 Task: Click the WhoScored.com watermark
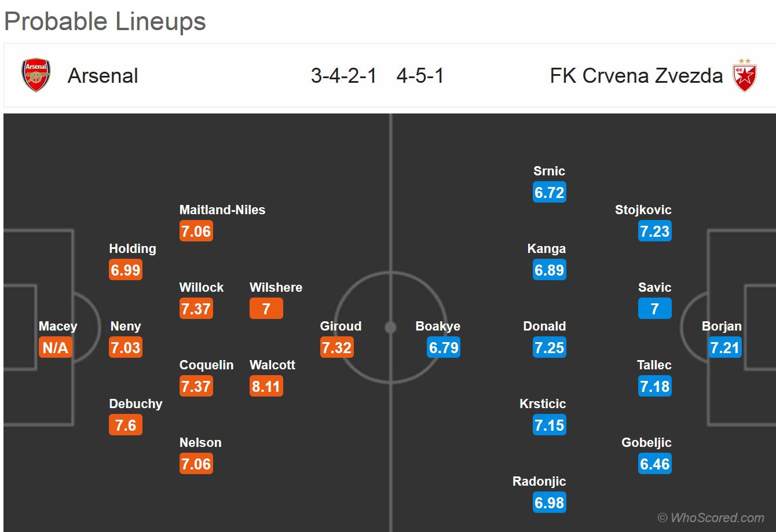point(711,518)
